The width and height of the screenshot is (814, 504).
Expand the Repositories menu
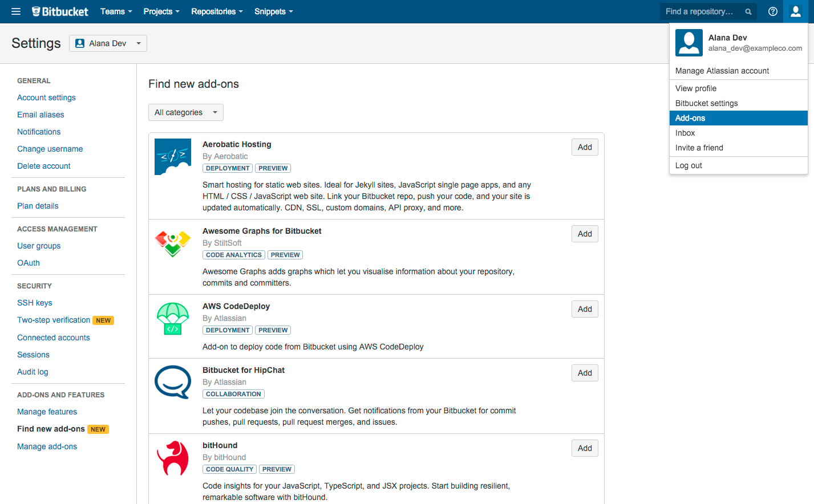(217, 11)
